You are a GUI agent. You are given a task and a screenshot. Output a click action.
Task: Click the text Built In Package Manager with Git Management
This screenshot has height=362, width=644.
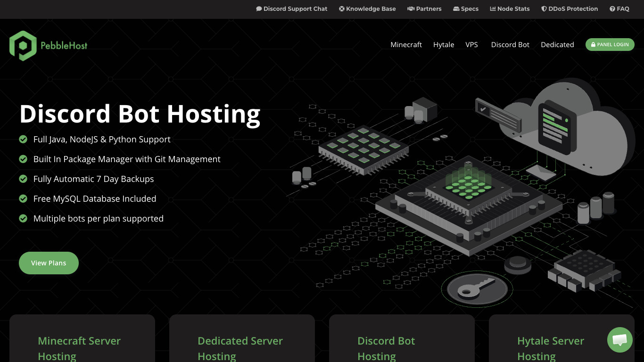pos(127,159)
